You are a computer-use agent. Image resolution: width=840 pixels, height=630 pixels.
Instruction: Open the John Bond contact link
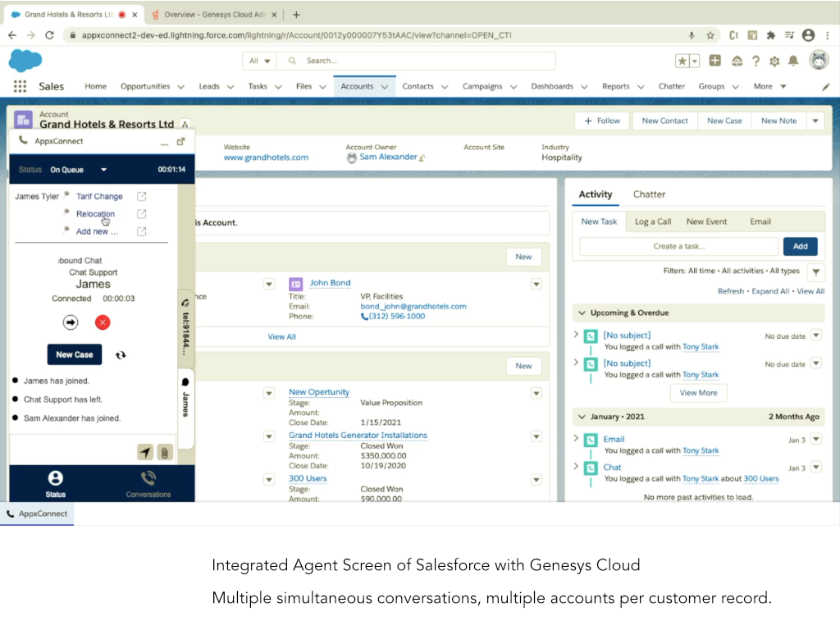[330, 283]
